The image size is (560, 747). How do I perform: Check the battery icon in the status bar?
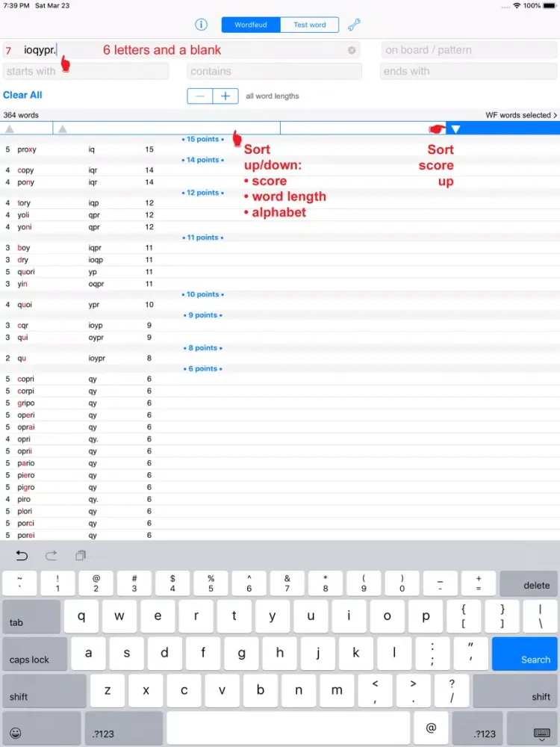point(550,6)
